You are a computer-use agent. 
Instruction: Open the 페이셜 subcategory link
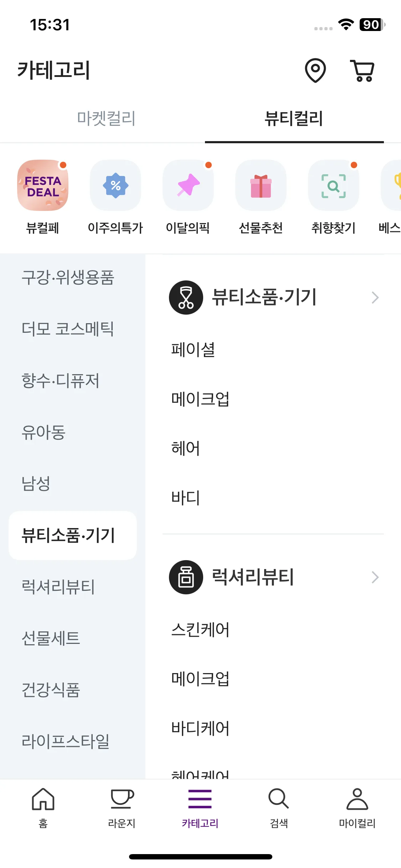[x=193, y=349]
